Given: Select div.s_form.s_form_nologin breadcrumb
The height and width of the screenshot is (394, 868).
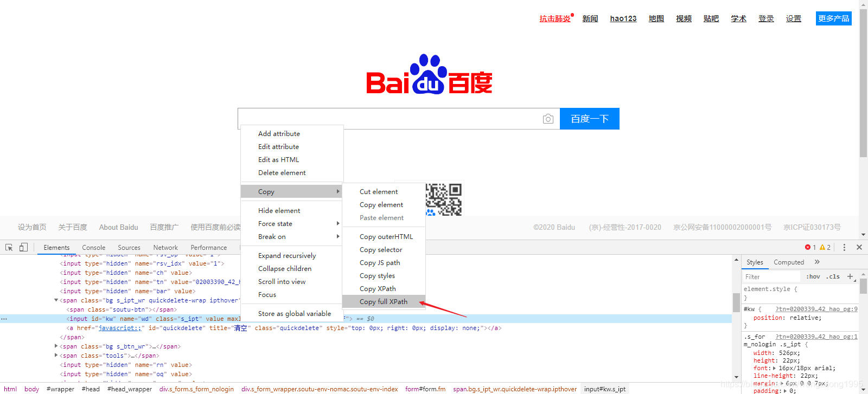Looking at the screenshot, I should point(196,389).
